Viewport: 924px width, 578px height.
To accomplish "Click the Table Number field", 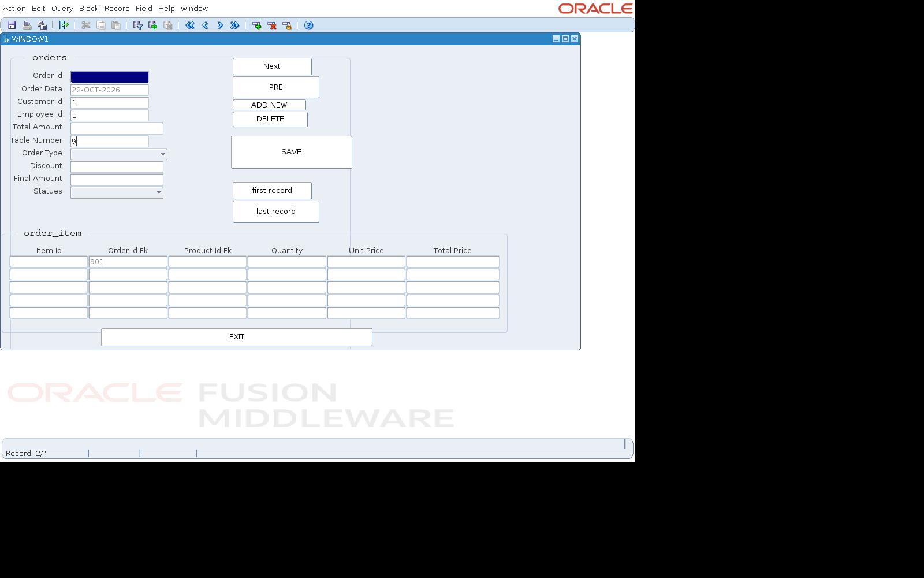I will tap(110, 142).
